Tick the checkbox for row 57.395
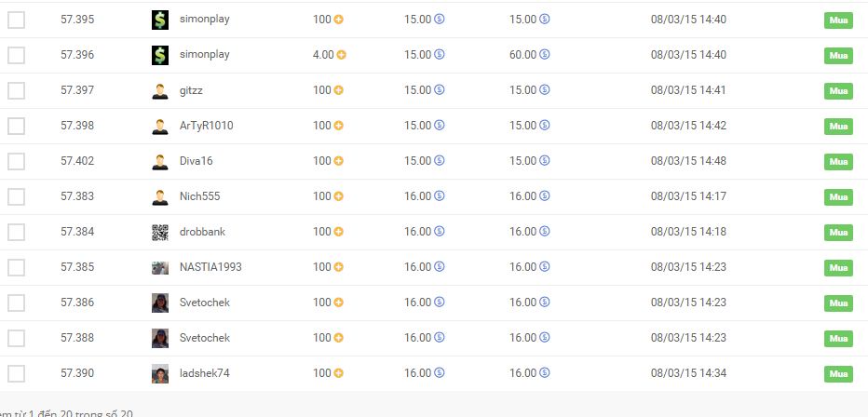The width and height of the screenshot is (868, 417). click(x=16, y=20)
